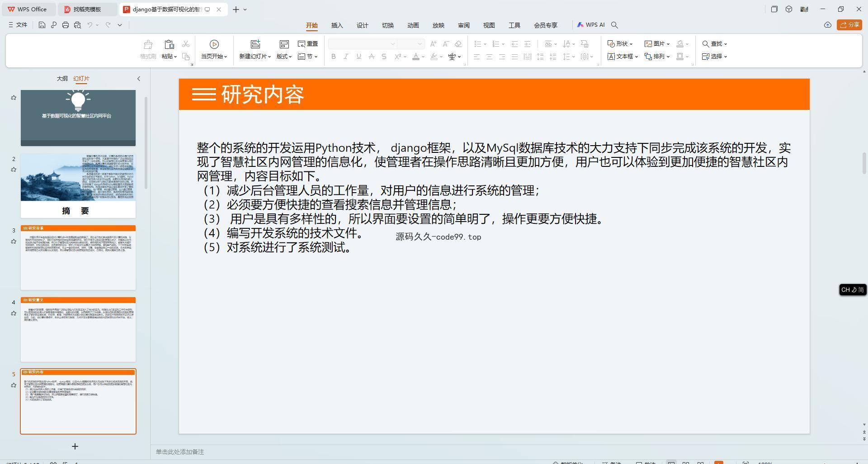Toggle Align Right paragraph setting

point(502,57)
